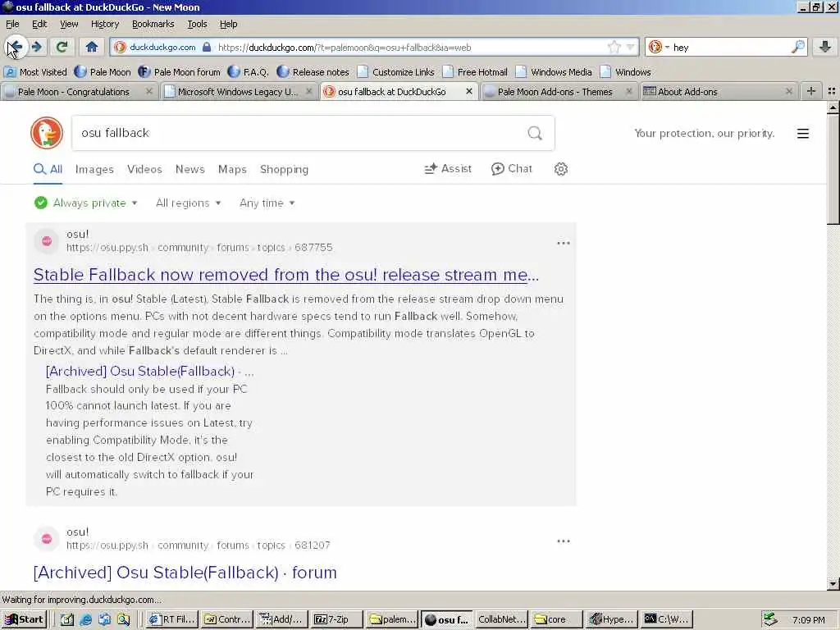The height and width of the screenshot is (630, 840).
Task: Open DuckDuckGo Chat
Action: pos(512,169)
